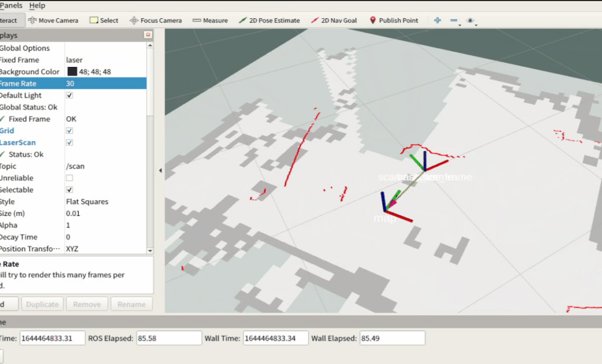The width and height of the screenshot is (602, 364).
Task: Click the blue plus add-tool icon
Action: pyautogui.click(x=437, y=21)
